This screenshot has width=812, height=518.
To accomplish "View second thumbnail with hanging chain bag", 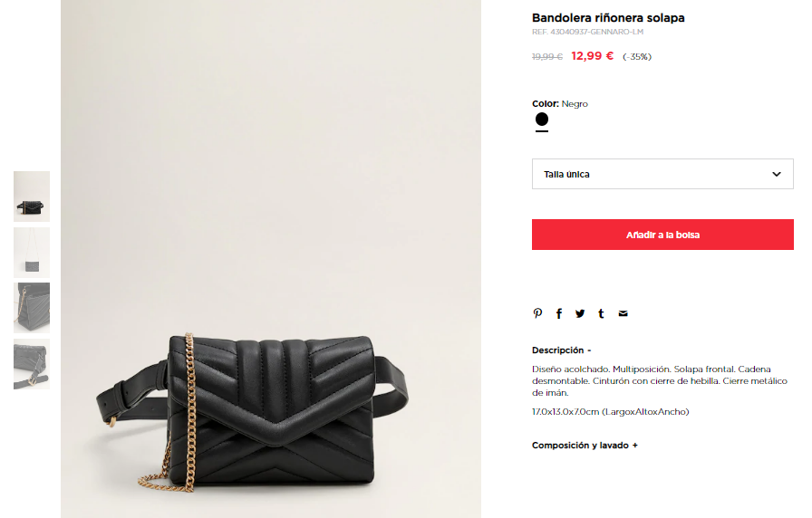I will tap(32, 253).
